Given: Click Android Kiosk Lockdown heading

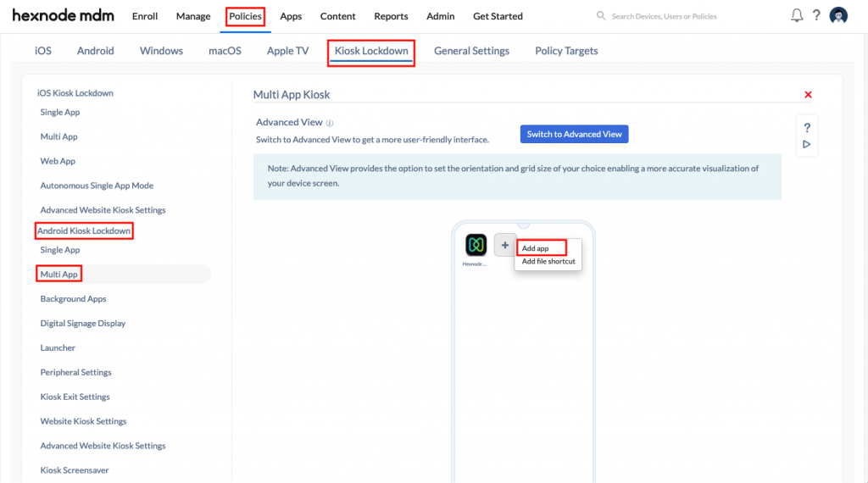Looking at the screenshot, I should click(x=84, y=230).
